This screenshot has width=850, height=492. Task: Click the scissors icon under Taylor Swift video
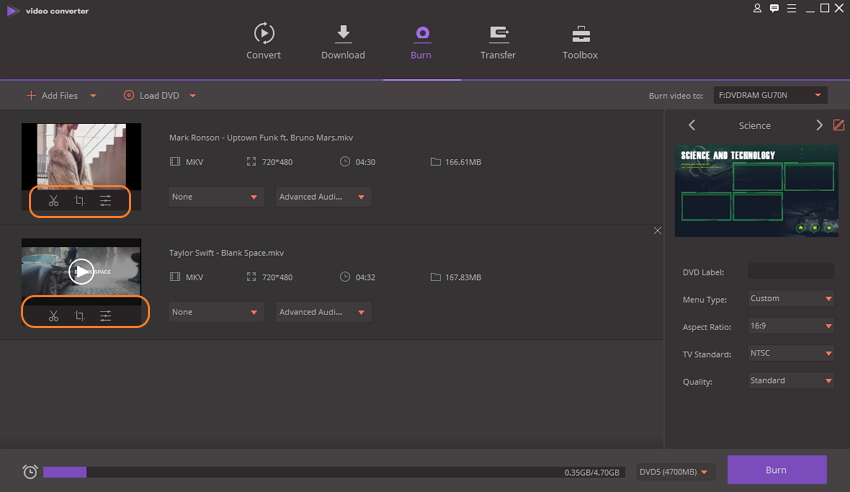tap(53, 316)
